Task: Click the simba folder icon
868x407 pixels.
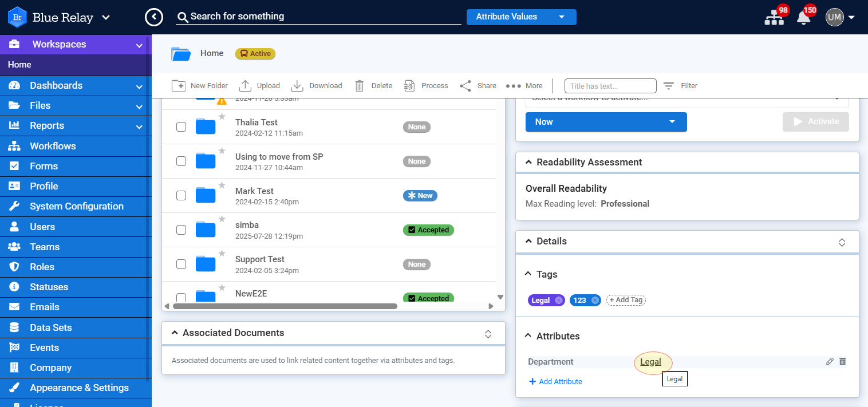Action: coord(206,230)
